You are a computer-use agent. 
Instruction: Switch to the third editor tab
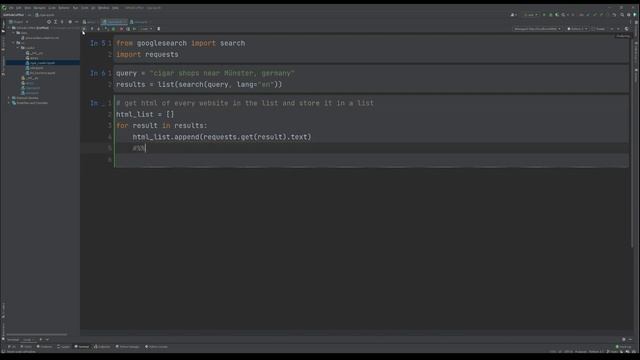click(x=139, y=22)
